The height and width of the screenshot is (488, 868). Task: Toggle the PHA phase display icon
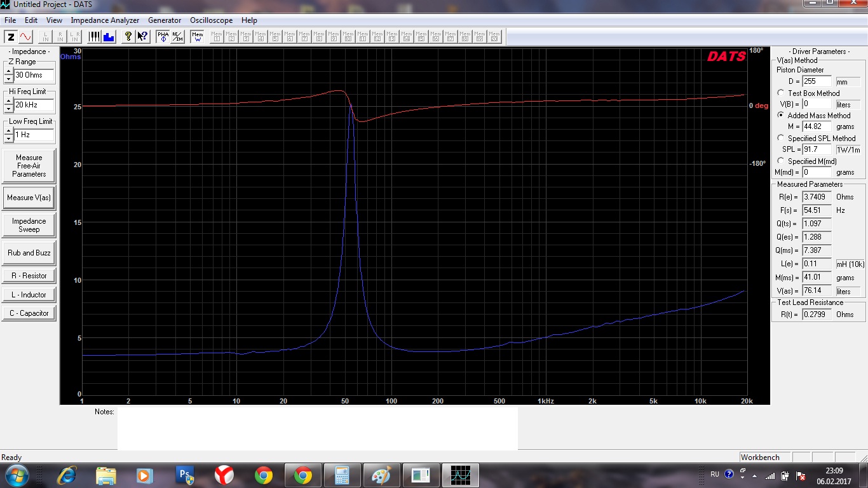point(163,37)
